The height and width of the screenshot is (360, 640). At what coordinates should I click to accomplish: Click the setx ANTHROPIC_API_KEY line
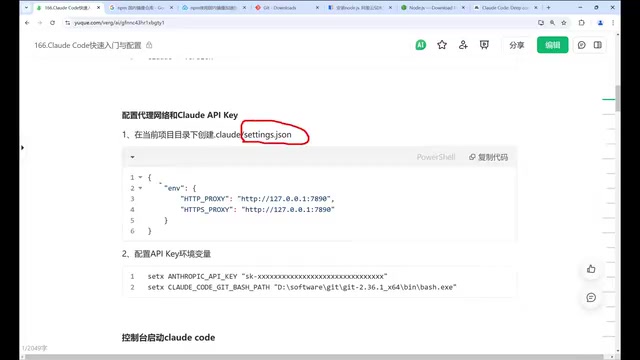pos(267,276)
